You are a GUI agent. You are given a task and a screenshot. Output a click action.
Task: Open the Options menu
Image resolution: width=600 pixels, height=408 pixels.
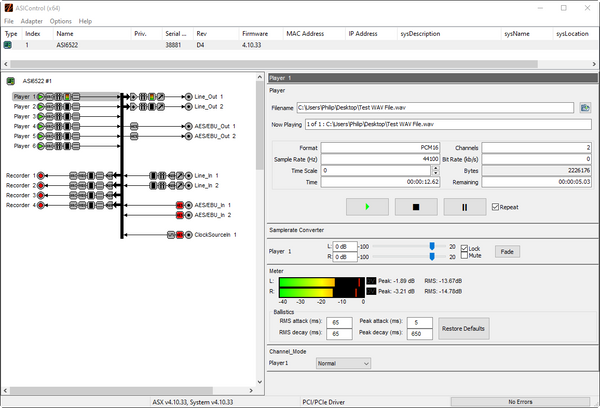(x=60, y=21)
